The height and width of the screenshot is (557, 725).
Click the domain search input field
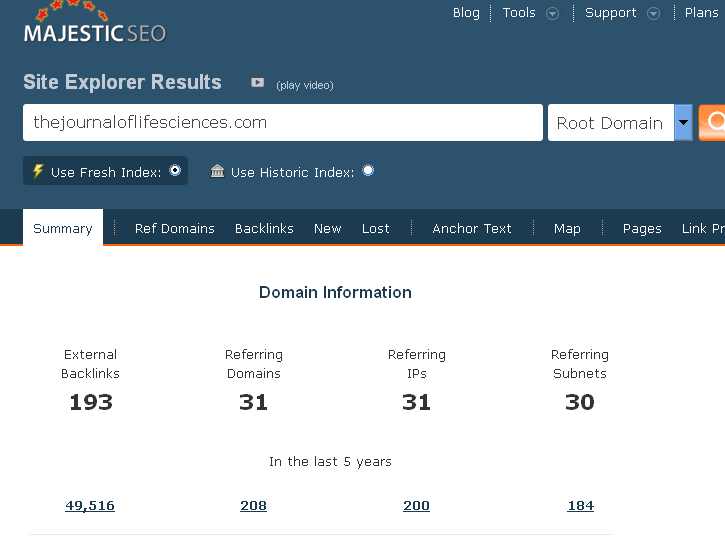[x=283, y=122]
